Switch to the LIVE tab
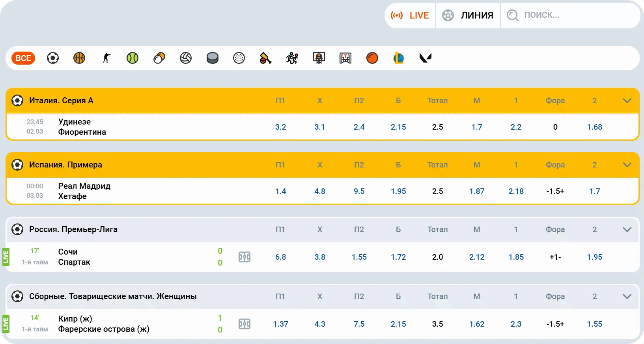 click(x=410, y=15)
